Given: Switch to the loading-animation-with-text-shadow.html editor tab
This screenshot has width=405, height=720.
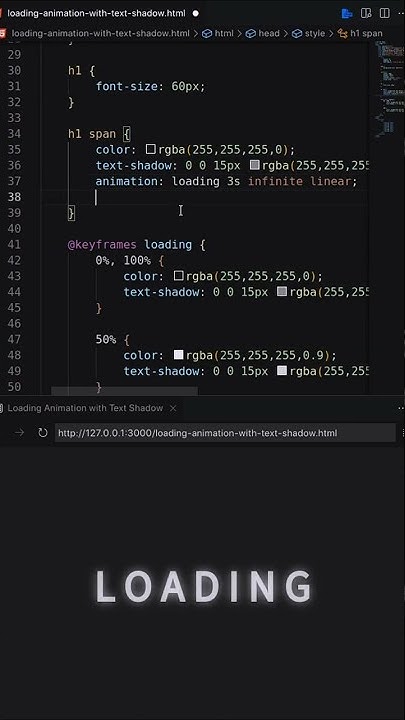Looking at the screenshot, I should 96,13.
